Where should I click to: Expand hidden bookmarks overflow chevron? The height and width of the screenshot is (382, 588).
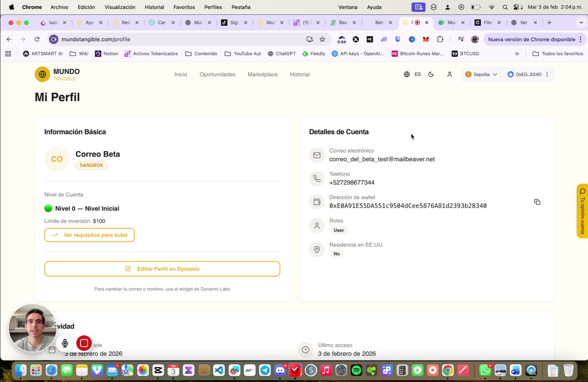click(517, 54)
